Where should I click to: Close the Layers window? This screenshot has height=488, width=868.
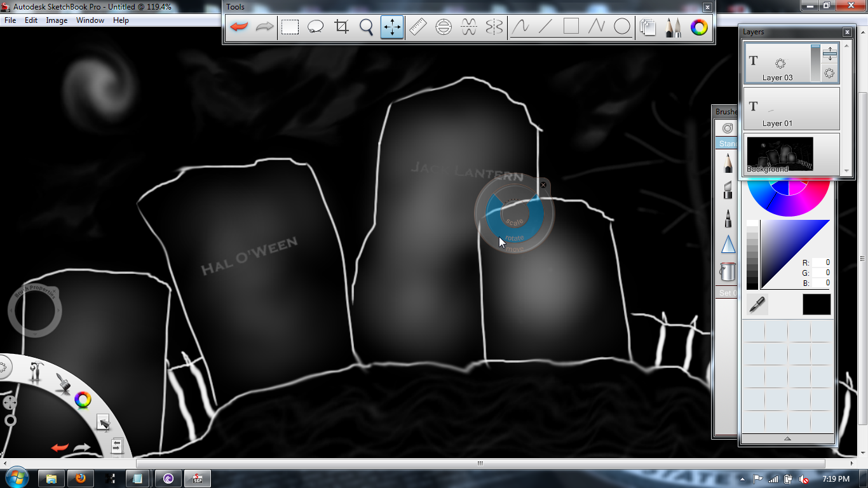click(847, 32)
